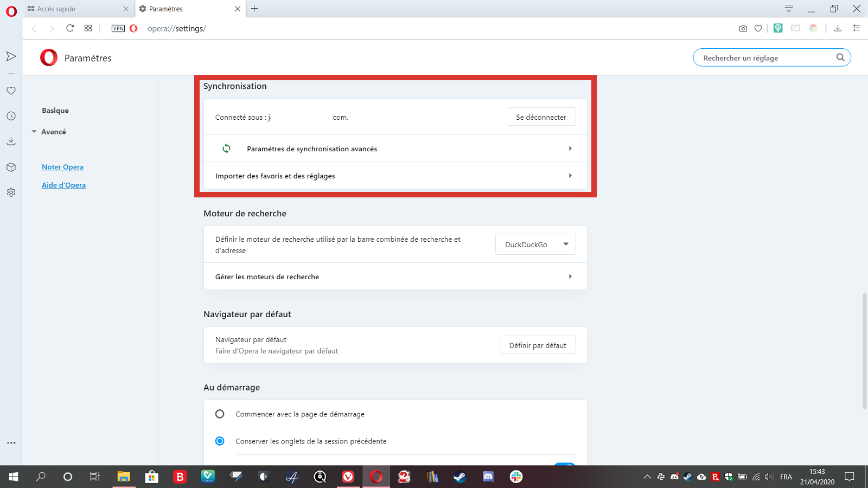The image size is (868, 488).
Task: Switch to the Accès rapide tab
Action: click(x=78, y=9)
